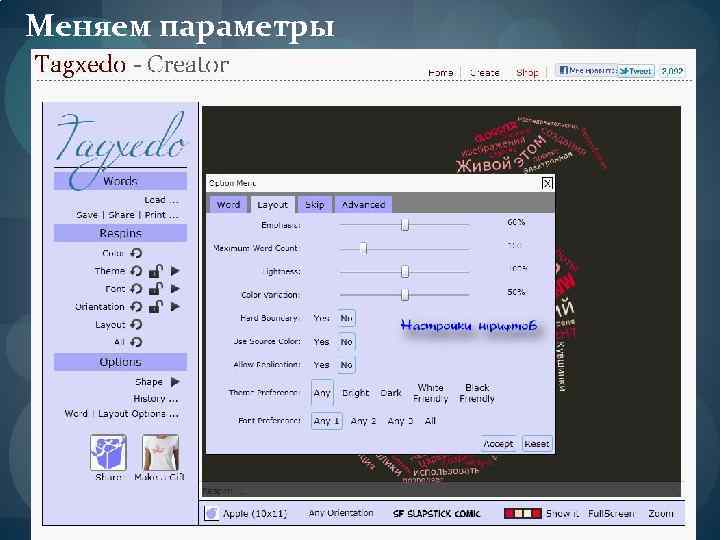This screenshot has height=540, width=720.
Task: Set Use Source Color to No
Action: 346,342
